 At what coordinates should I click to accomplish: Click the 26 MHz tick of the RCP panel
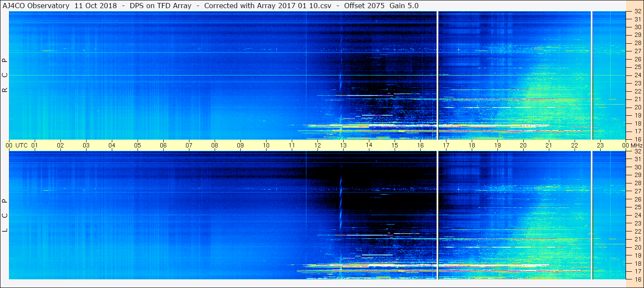point(637,59)
